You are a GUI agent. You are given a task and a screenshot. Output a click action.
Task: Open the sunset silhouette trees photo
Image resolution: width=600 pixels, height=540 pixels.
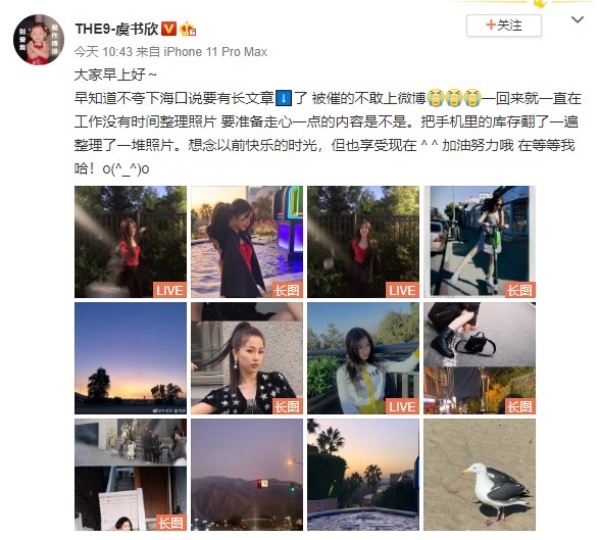point(130,358)
